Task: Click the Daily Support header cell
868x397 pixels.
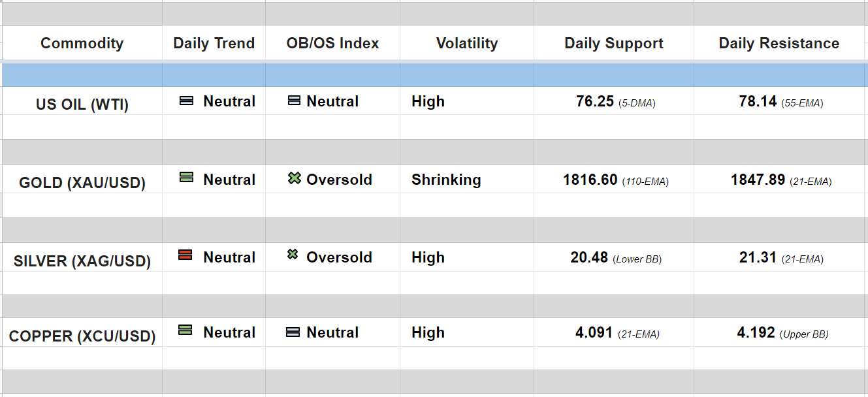Action: (x=613, y=43)
